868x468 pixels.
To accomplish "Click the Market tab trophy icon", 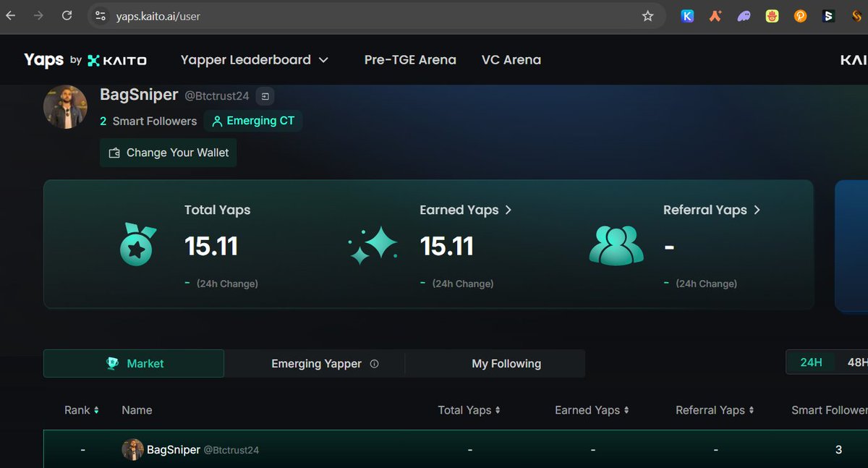I will click(x=112, y=364).
